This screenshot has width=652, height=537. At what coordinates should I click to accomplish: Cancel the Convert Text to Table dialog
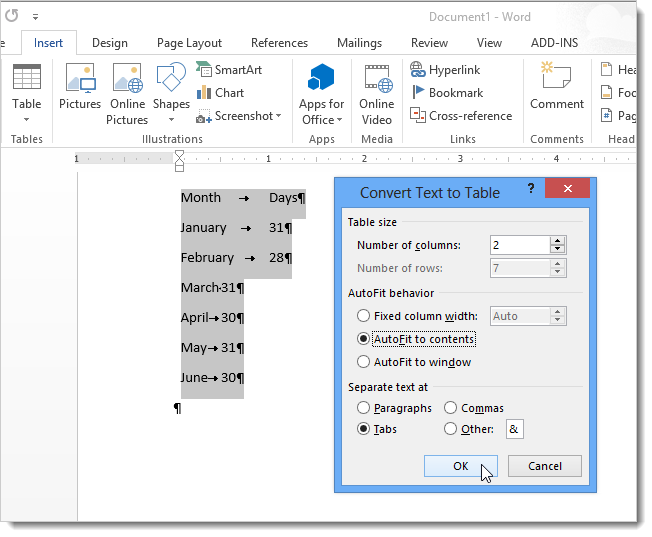(x=544, y=466)
